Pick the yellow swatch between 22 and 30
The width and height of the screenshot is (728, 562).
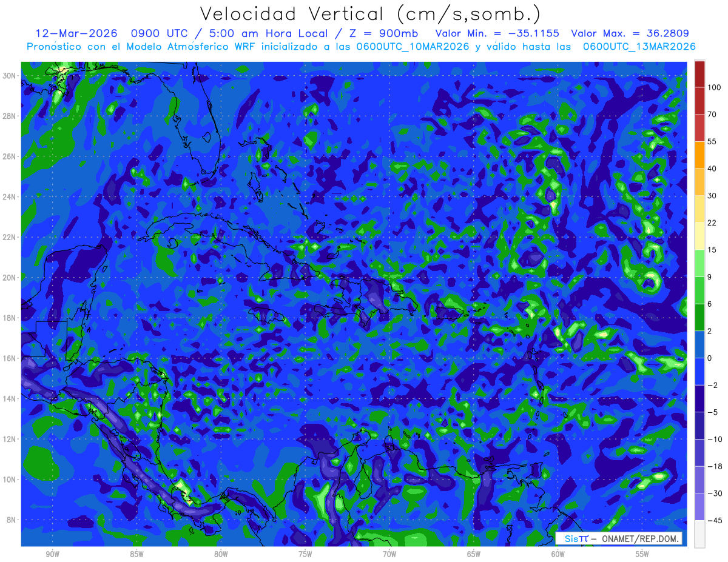click(699, 209)
